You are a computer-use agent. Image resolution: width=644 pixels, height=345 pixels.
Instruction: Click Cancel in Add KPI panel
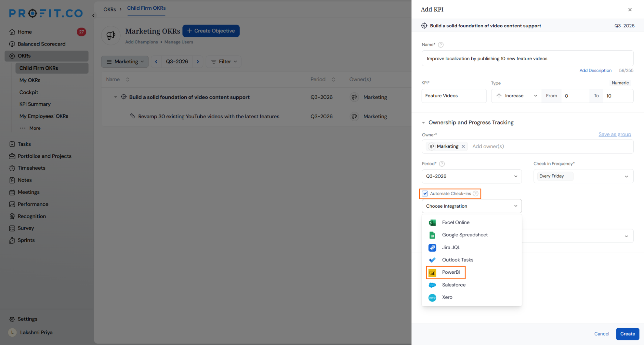(x=601, y=334)
